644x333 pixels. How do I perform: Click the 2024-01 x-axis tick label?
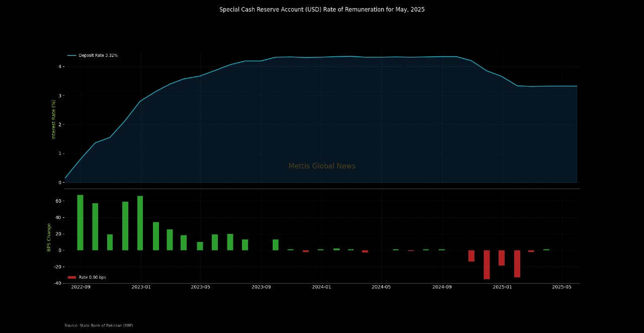[321, 287]
